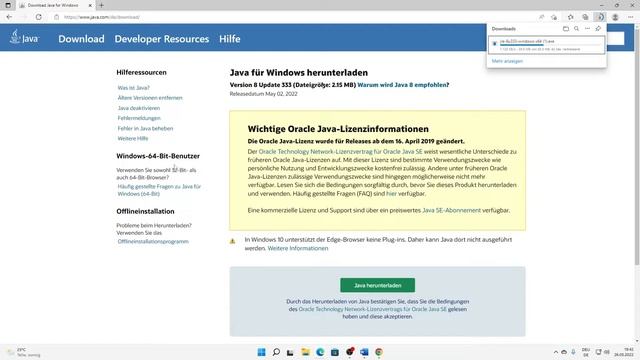
Task: Open the taskbar clock and date
Action: click(624, 352)
